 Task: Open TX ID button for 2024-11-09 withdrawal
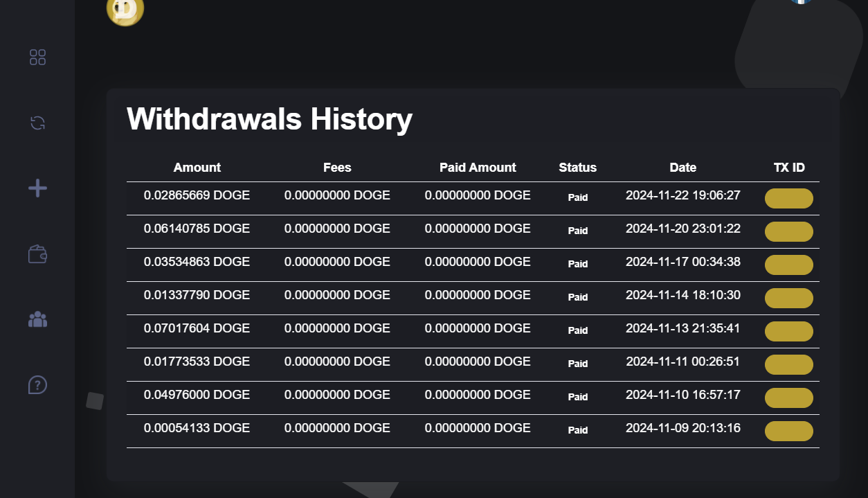click(788, 431)
